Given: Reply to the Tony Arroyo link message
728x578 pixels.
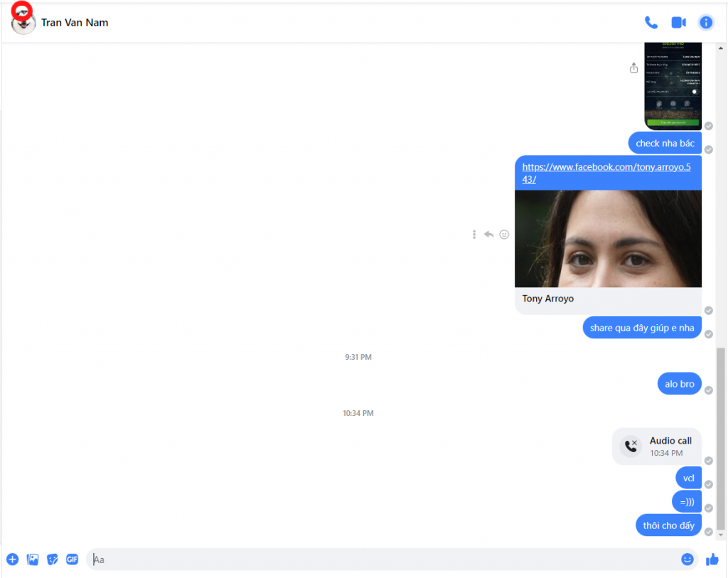Looking at the screenshot, I should point(489,234).
